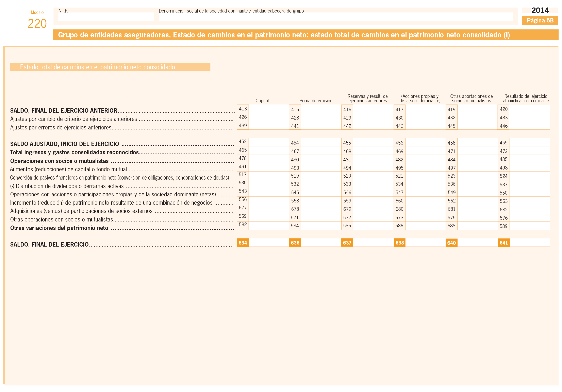The height and width of the screenshot is (392, 562).
Task: Select field 537 Distribución de dividendos
Action: coord(530,184)
